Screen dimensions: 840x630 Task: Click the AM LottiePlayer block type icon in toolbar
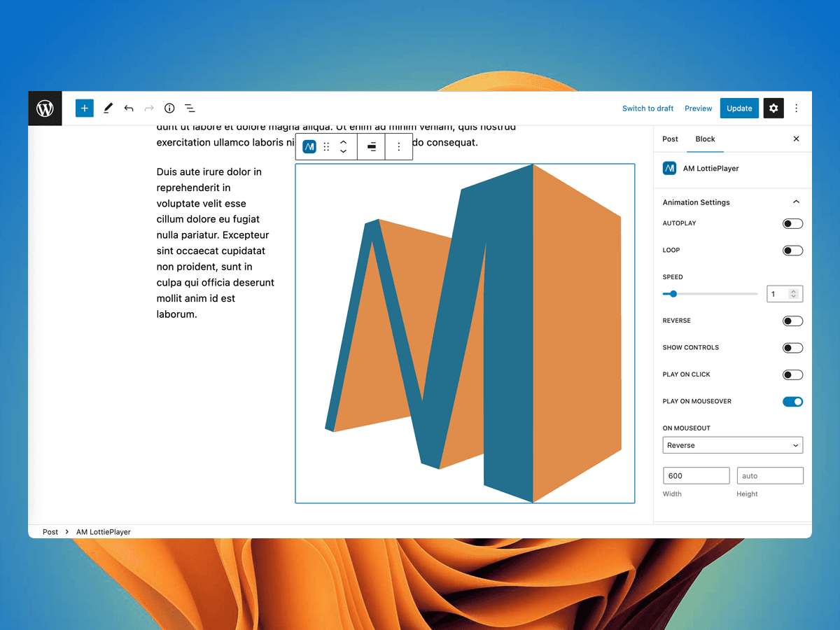(x=309, y=147)
